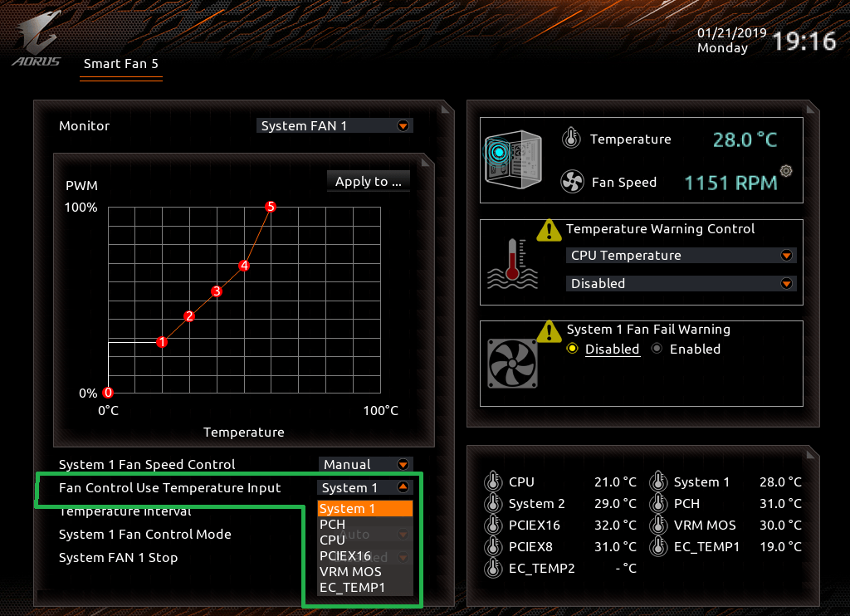This screenshot has width=850, height=616.
Task: Click the thermometer icon beside Temperature 28.0 °C
Action: point(571,138)
